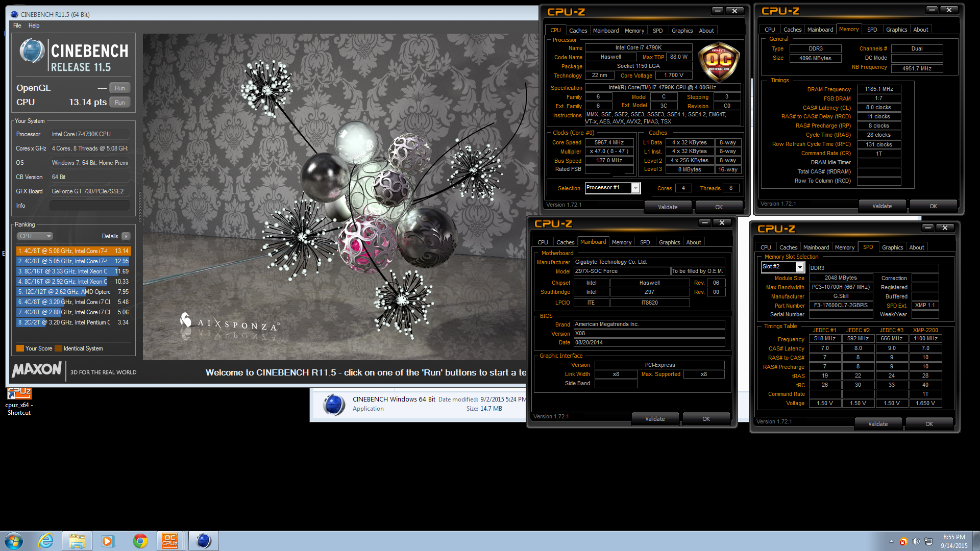Image resolution: width=980 pixels, height=551 pixels.
Task: Open the File menu in Cinebench
Action: pos(17,26)
